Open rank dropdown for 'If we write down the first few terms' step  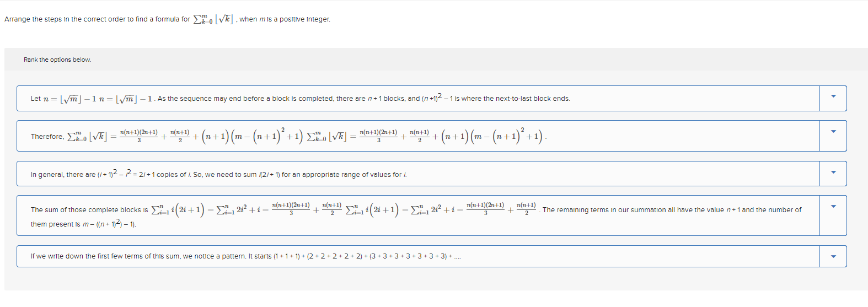pos(833,256)
